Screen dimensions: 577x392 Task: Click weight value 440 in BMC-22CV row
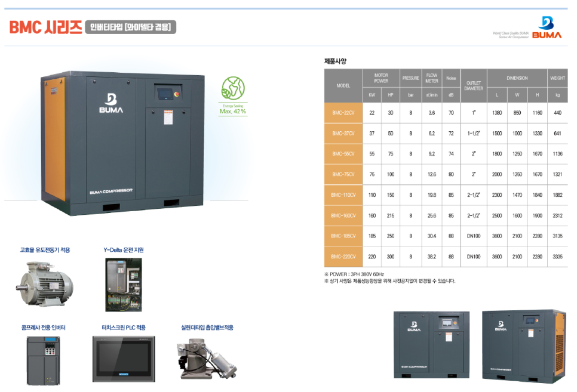[557, 113]
